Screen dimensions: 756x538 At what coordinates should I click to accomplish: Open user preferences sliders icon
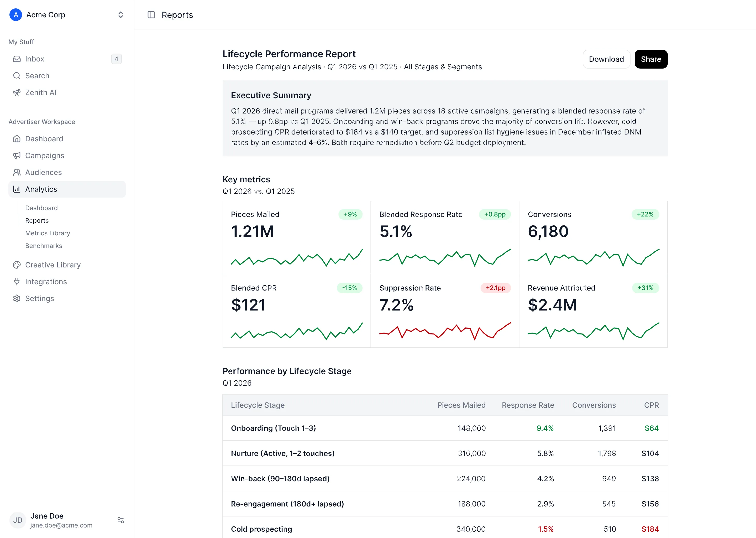point(120,520)
